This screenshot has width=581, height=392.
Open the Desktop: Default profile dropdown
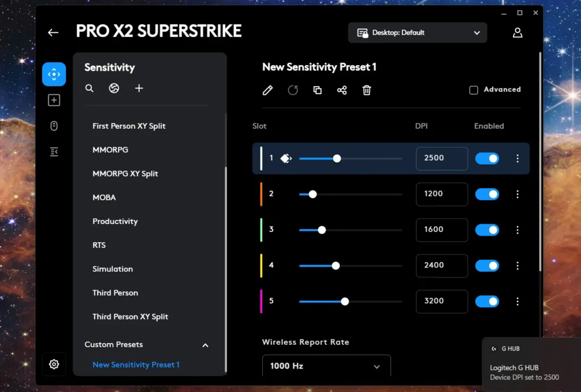click(x=418, y=33)
